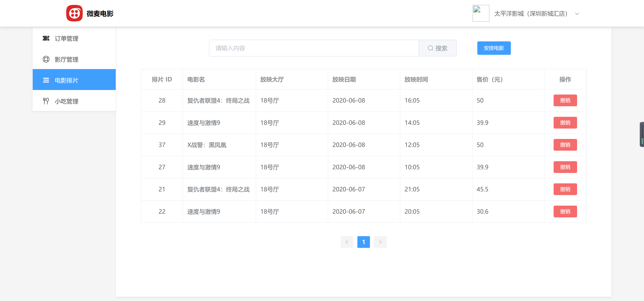The image size is (644, 301).
Task: Click the ticket icon beside 订单管理
Action: click(46, 38)
